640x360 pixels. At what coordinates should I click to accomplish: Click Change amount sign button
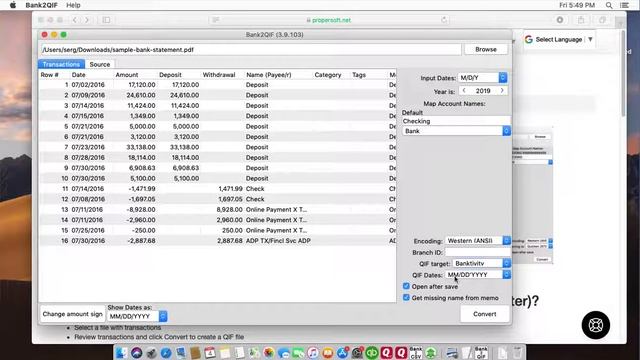(x=72, y=314)
